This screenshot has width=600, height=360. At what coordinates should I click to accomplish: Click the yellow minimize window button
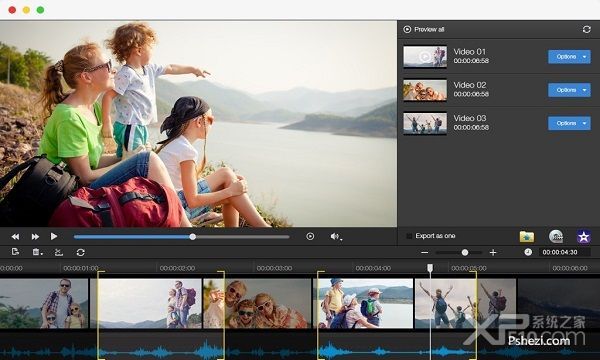coord(26,10)
